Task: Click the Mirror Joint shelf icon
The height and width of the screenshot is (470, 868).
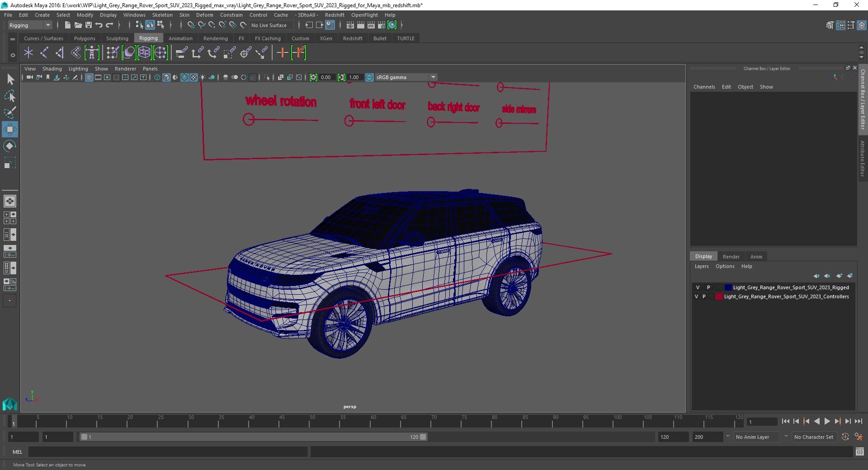Action: tap(60, 53)
